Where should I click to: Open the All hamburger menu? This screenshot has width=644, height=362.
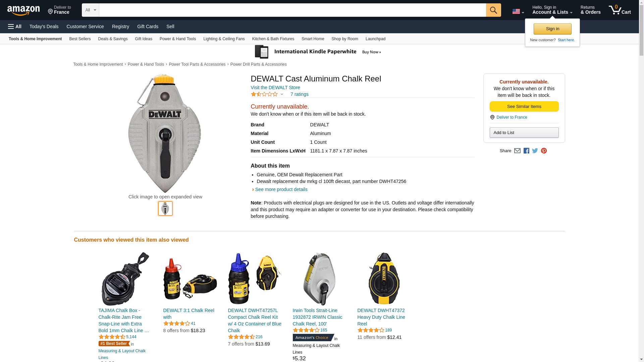coord(15,26)
